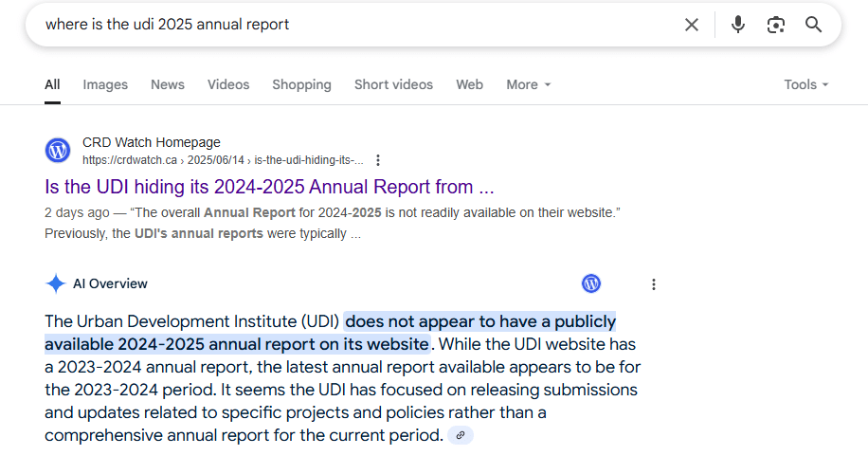Click the link chip after AI Overview text
The height and width of the screenshot is (474, 868).
(460, 435)
